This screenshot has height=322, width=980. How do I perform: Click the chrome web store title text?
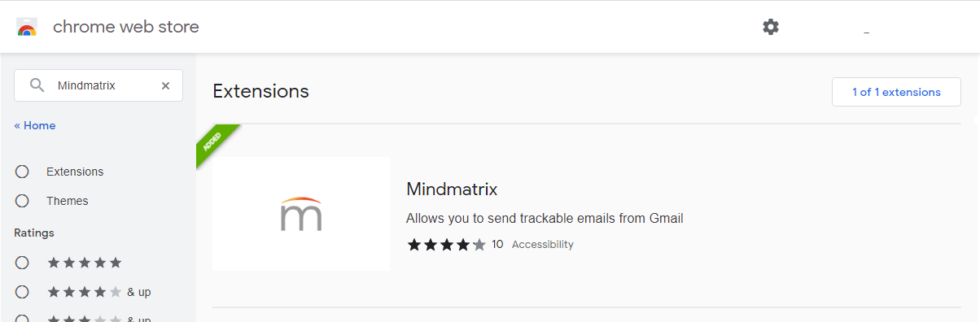(126, 27)
